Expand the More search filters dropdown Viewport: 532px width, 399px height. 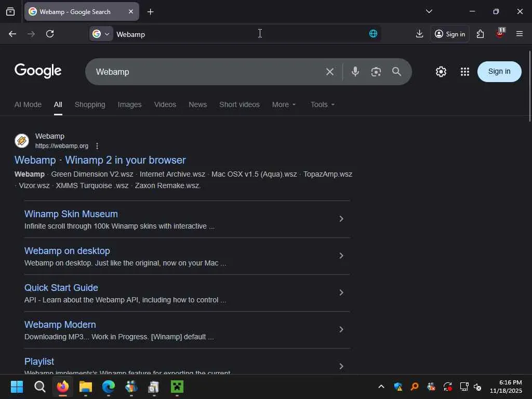pyautogui.click(x=284, y=104)
